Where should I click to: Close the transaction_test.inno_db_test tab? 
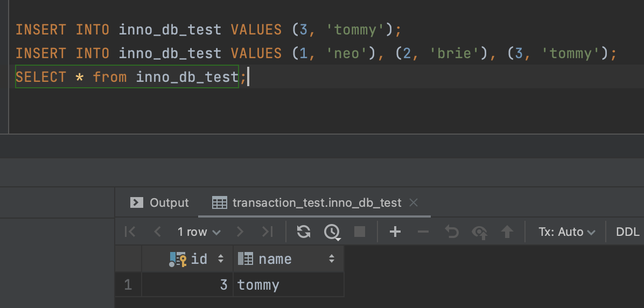(414, 202)
